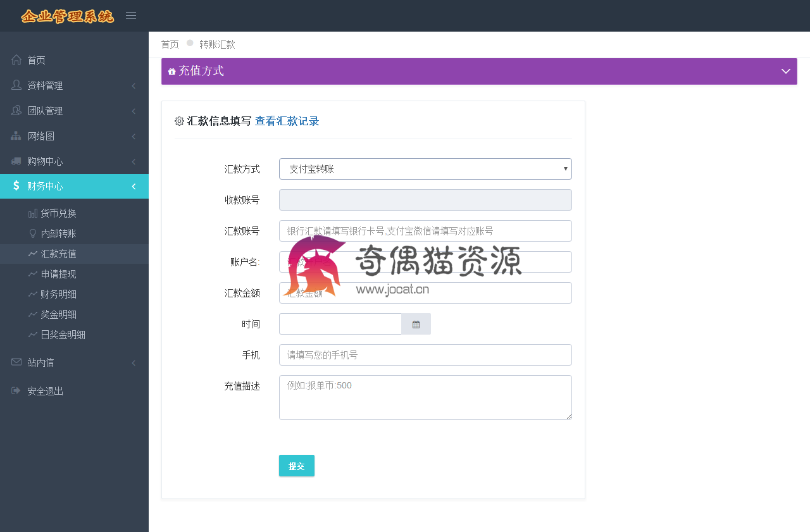Click the logout icon beside 安全退出

pos(16,391)
